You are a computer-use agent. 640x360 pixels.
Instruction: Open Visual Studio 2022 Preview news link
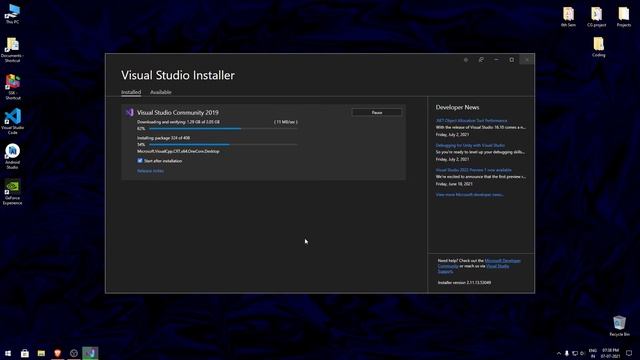(x=473, y=170)
